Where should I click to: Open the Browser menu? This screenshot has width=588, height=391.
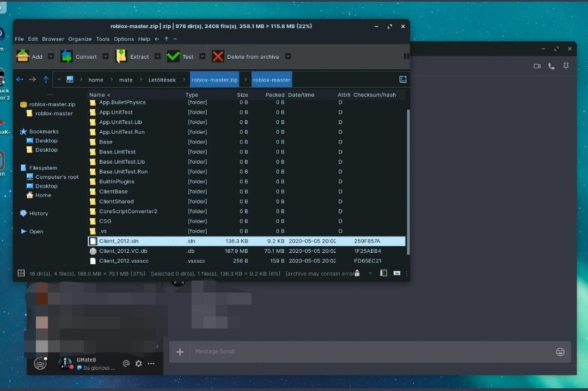[x=53, y=39]
